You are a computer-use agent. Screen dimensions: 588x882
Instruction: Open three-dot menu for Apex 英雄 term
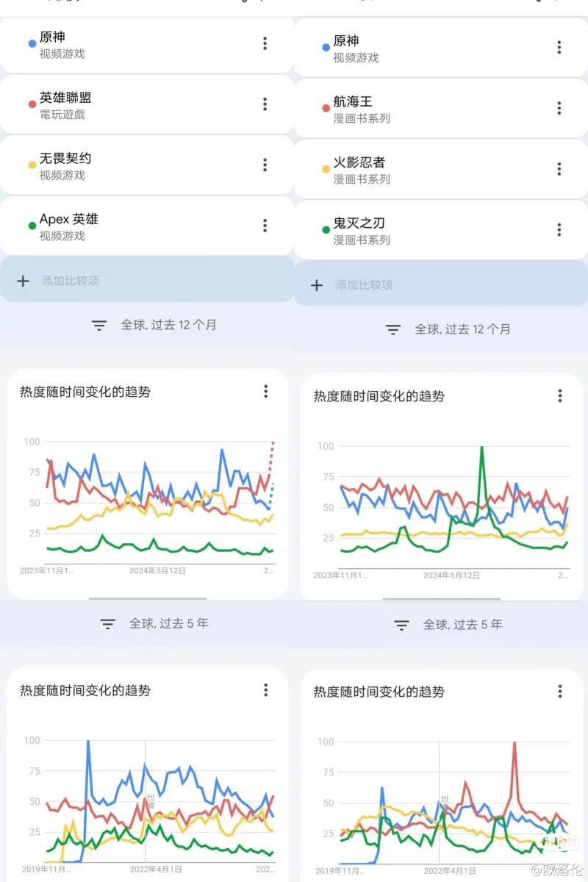point(265,226)
